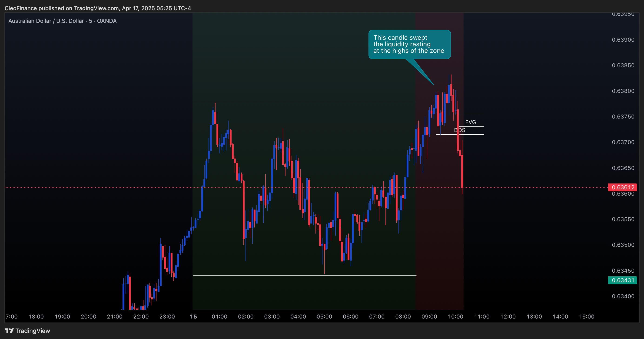Click the green 0.63431 price tag
Image resolution: width=644 pixels, height=339 pixels.
pos(622,280)
